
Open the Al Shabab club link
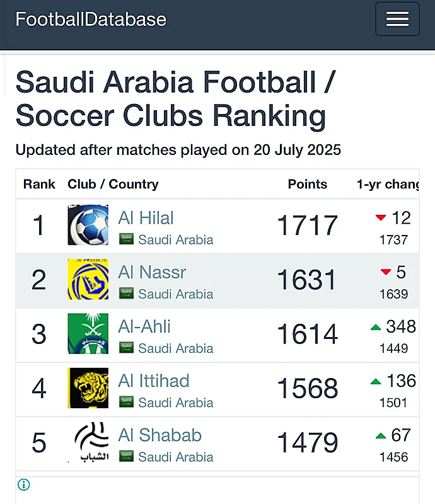[159, 435]
